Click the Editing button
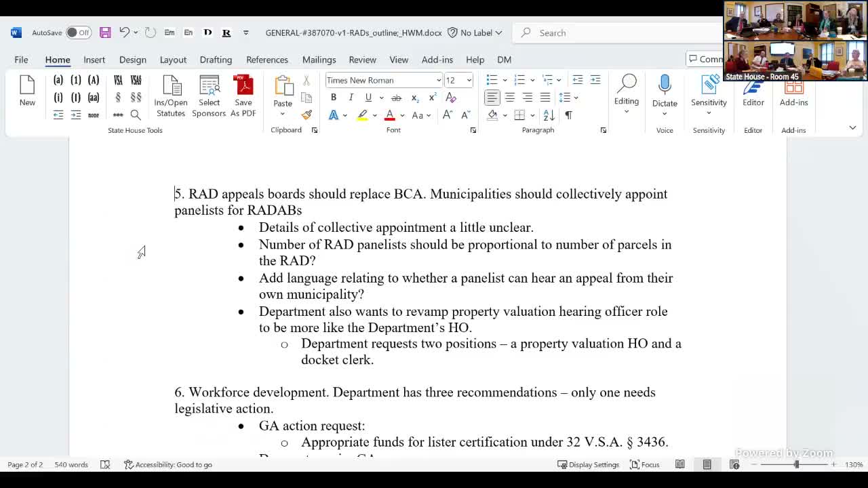The width and height of the screenshot is (868, 488). (626, 95)
